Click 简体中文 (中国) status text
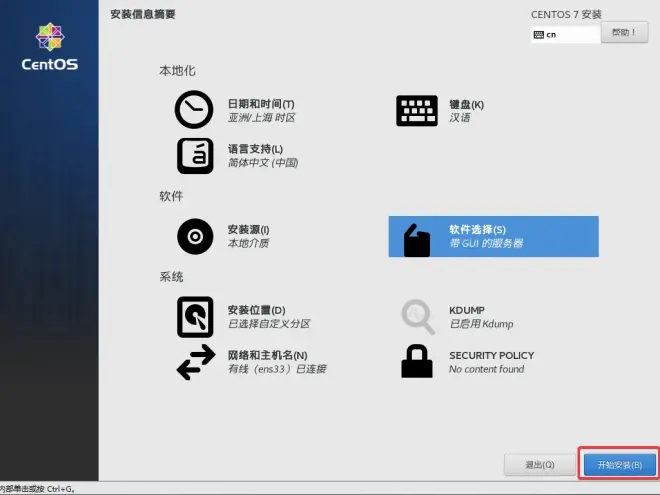 click(263, 163)
